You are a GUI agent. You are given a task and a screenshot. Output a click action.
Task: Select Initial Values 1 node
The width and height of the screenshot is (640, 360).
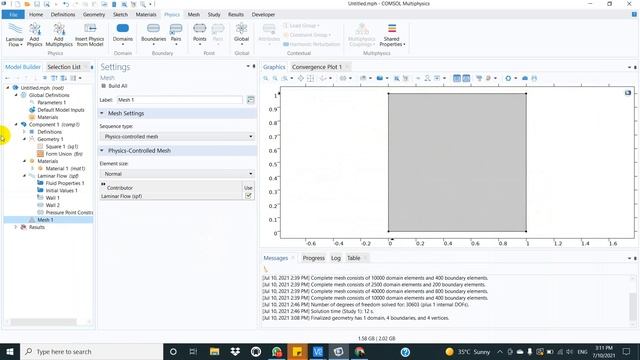(x=61, y=191)
